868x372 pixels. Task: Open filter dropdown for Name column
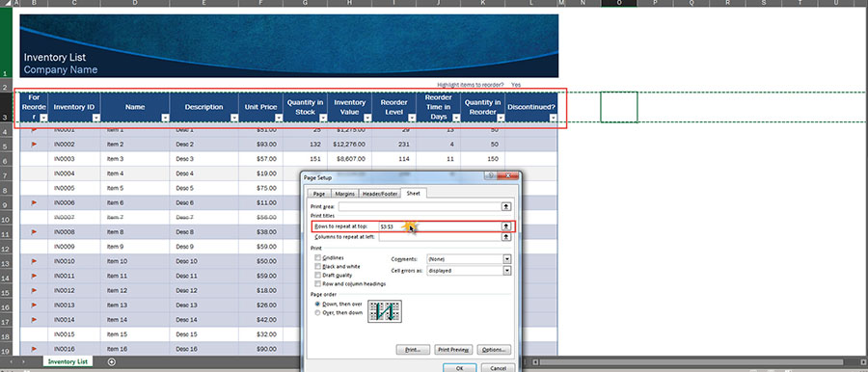tap(165, 118)
